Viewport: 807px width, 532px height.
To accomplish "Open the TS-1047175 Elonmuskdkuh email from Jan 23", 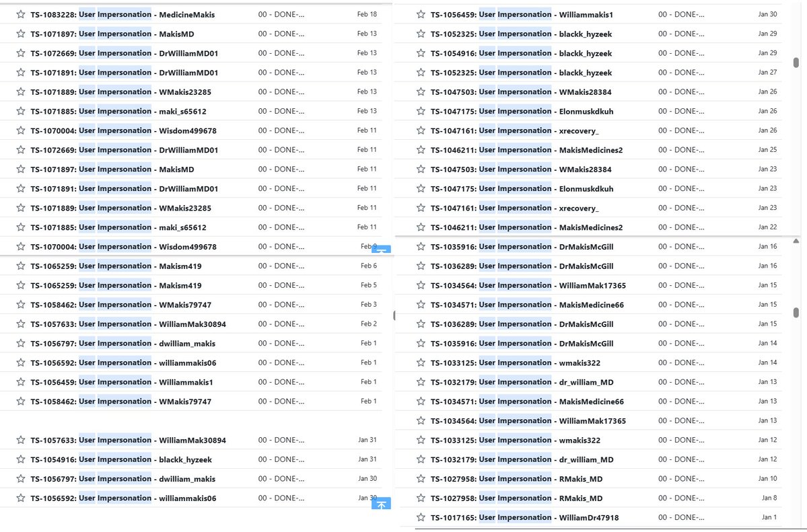I will coord(588,188).
